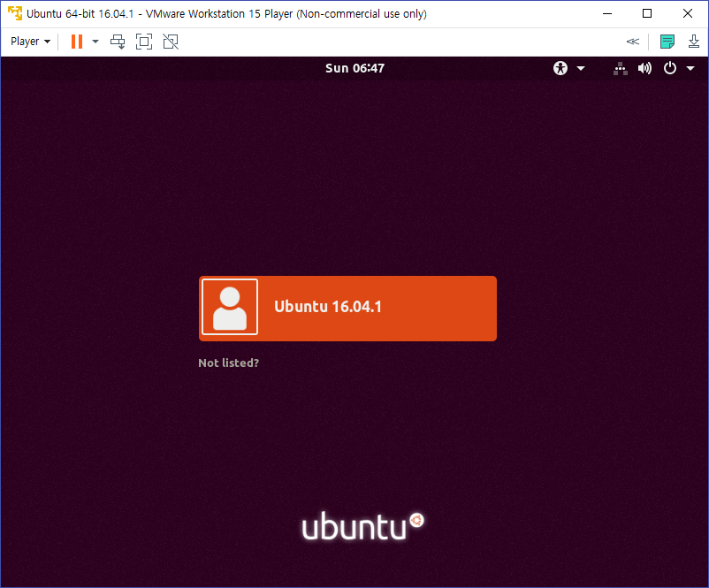The height and width of the screenshot is (588, 709).
Task: Click the volume speaker icon
Action: pos(644,68)
